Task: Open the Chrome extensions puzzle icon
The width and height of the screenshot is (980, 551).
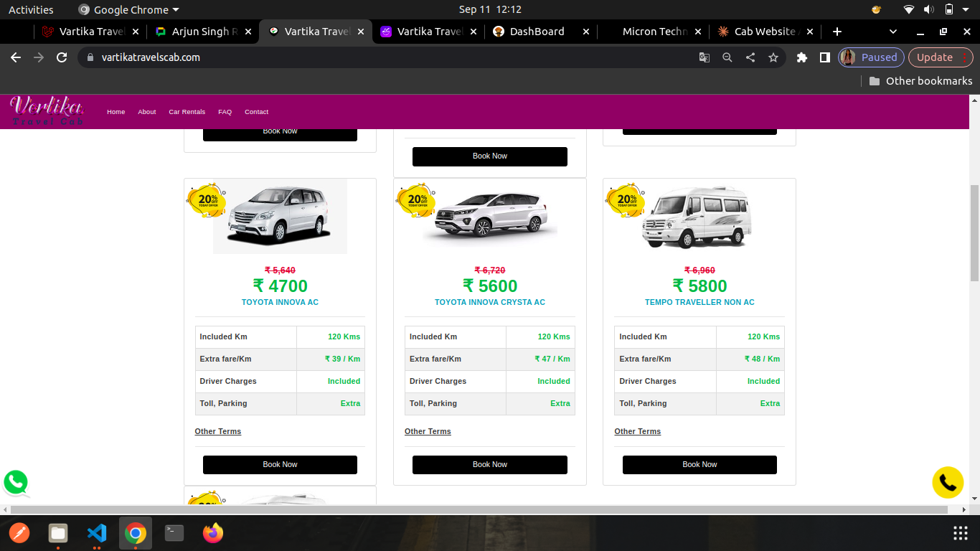Action: (x=802, y=57)
